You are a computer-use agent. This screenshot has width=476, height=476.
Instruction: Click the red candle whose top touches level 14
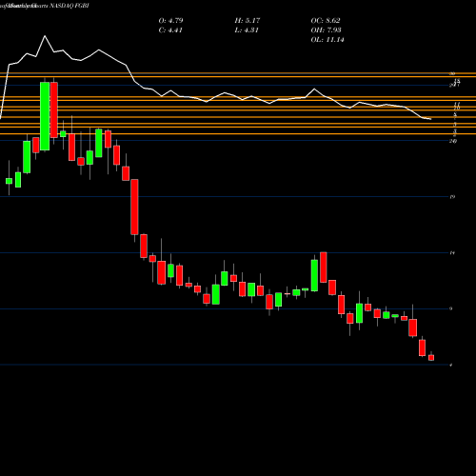click(x=324, y=268)
